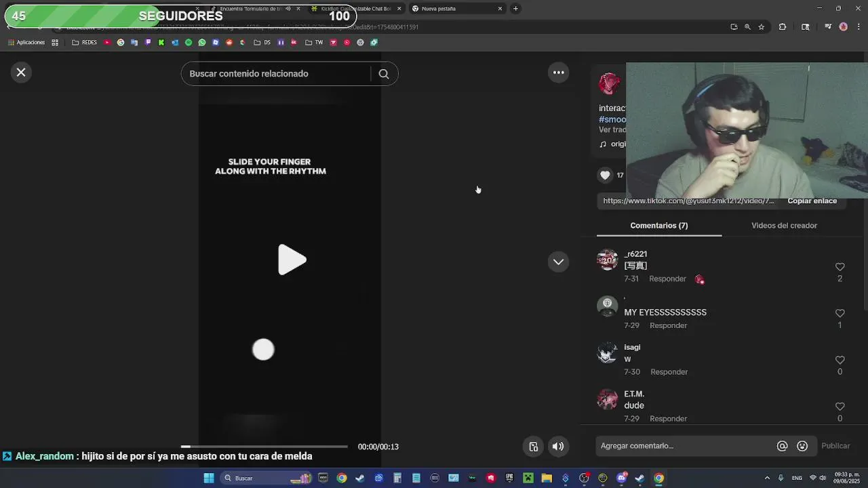Click the taskbar Buscar search box
Screen dimensions: 868x488
267,479
